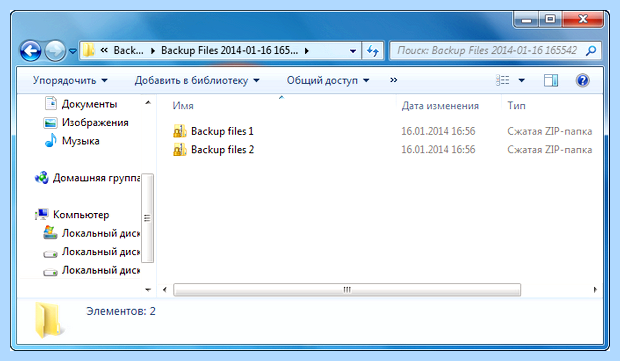Click the Компьютер monitor icon

point(42,215)
